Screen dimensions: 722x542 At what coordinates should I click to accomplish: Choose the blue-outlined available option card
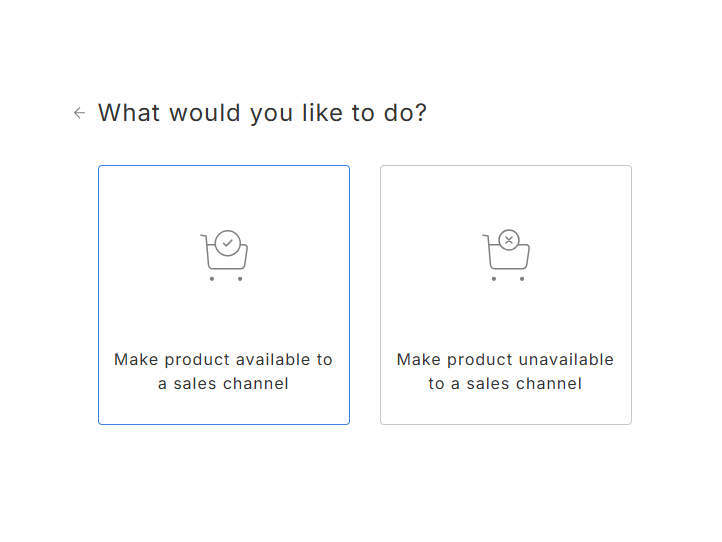point(224,295)
